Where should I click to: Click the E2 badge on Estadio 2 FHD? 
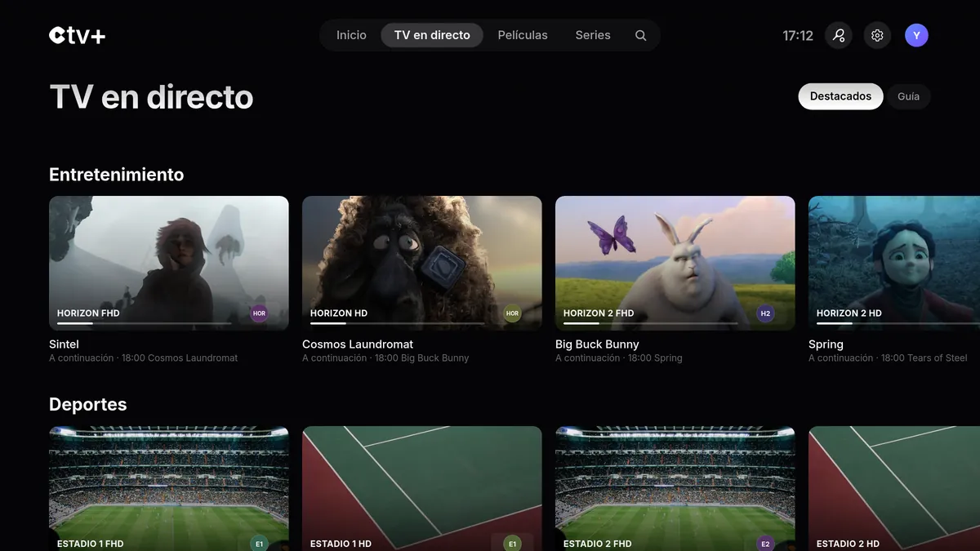click(x=765, y=544)
